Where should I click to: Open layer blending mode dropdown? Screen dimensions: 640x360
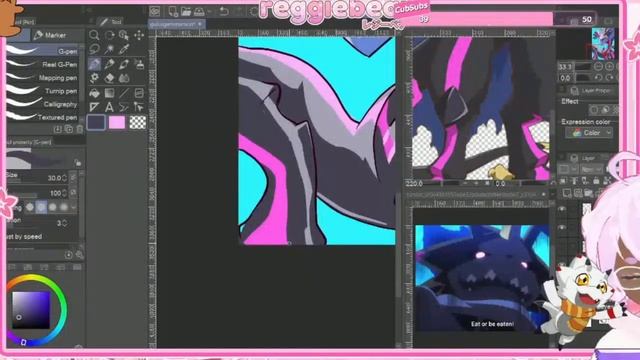[x=591, y=169]
